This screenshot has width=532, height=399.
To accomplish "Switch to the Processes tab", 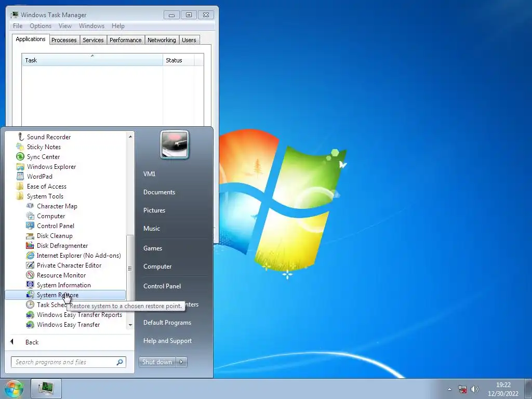I will click(64, 40).
